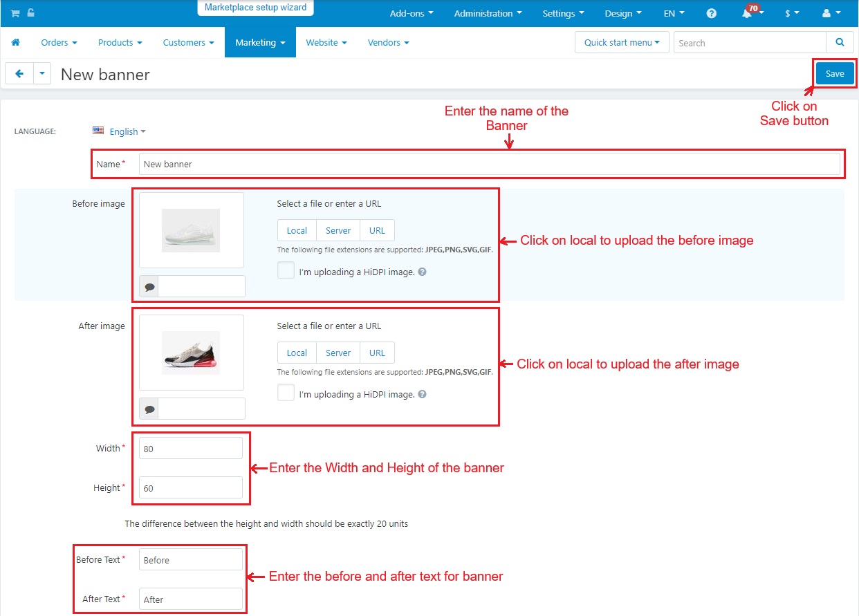Click the back arrow button
This screenshot has width=859, height=616.
19,74
